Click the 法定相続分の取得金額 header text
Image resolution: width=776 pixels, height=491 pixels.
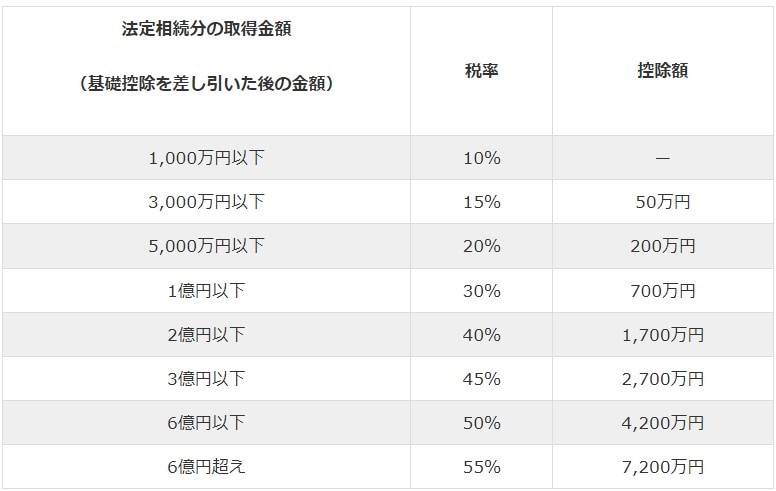pyautogui.click(x=206, y=29)
